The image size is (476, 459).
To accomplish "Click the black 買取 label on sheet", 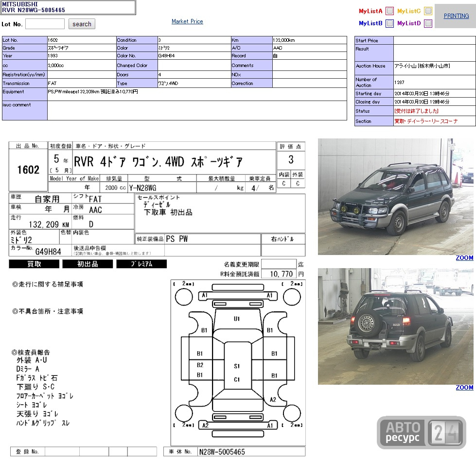I will point(34,264).
